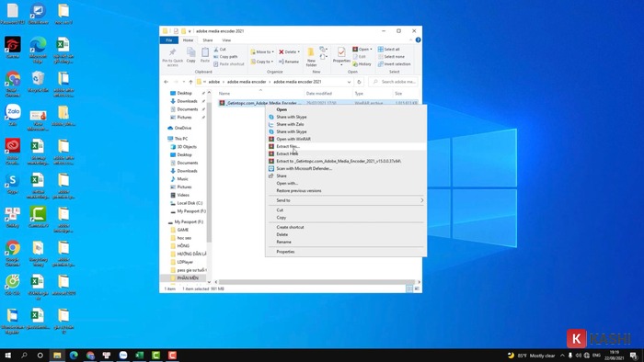Choose Extract files... from the context menu
The height and width of the screenshot is (362, 644).
345,146
